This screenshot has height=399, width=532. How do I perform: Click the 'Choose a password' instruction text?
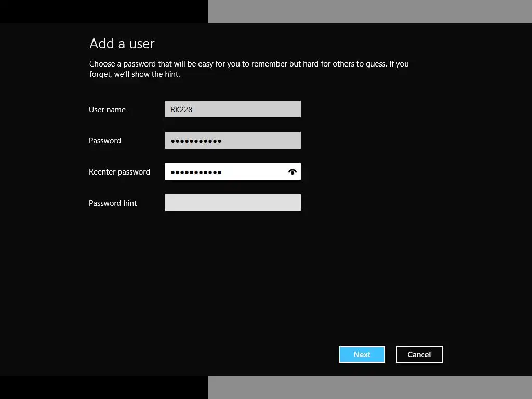[249, 69]
